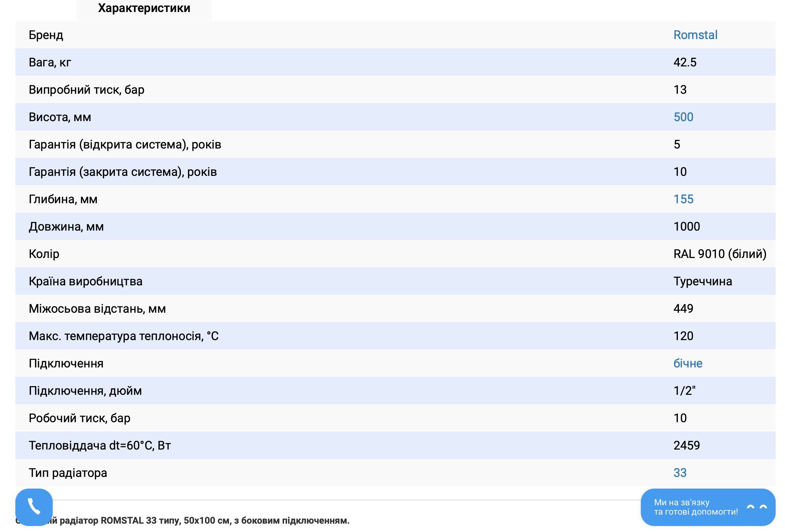The image size is (785, 532).
Task: Click the working pressure value 10
Action: tap(680, 418)
